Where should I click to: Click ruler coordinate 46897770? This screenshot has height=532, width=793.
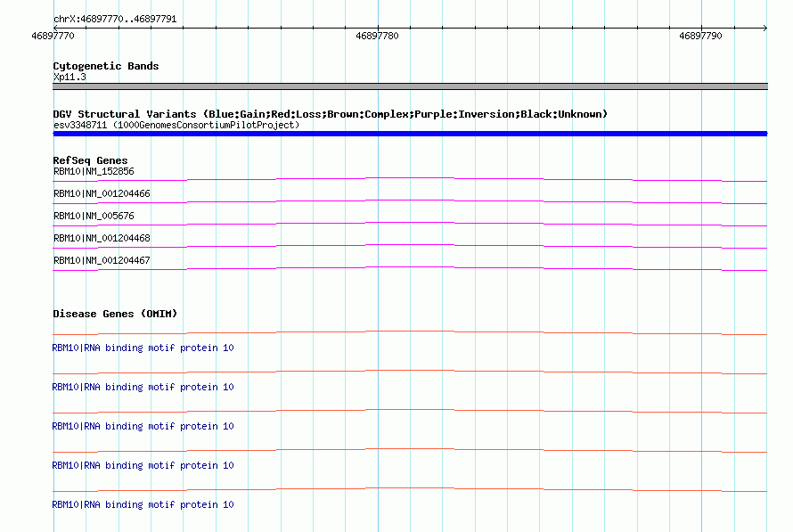(53, 36)
